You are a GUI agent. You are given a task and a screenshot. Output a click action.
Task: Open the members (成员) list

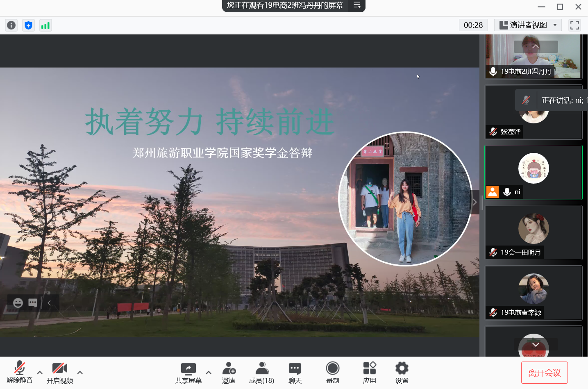pyautogui.click(x=261, y=373)
